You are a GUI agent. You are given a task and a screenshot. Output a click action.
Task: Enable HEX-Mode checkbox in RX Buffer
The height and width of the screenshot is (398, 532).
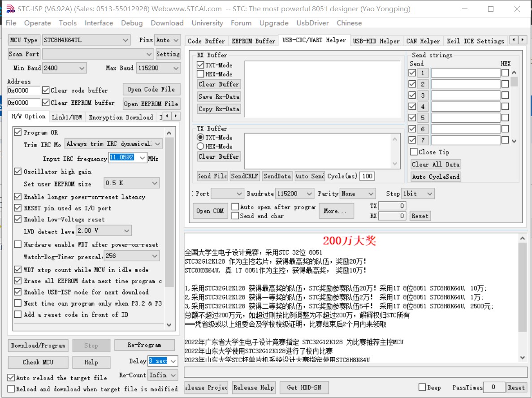point(200,74)
